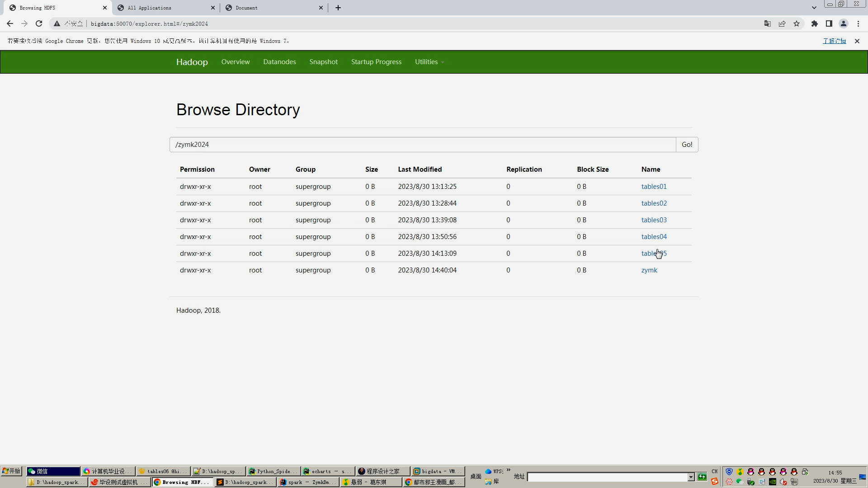Click the tables05 directory link
This screenshot has height=488, width=868.
(x=654, y=253)
